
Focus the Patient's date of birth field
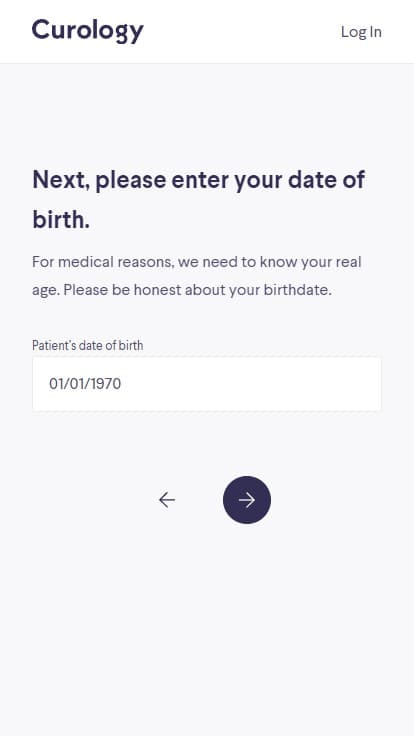click(x=207, y=384)
